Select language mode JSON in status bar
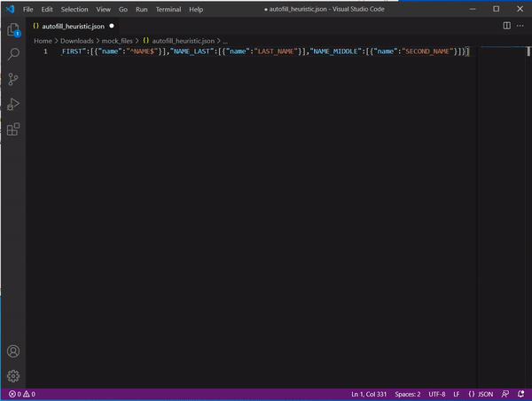The image size is (532, 401). pyautogui.click(x=481, y=394)
